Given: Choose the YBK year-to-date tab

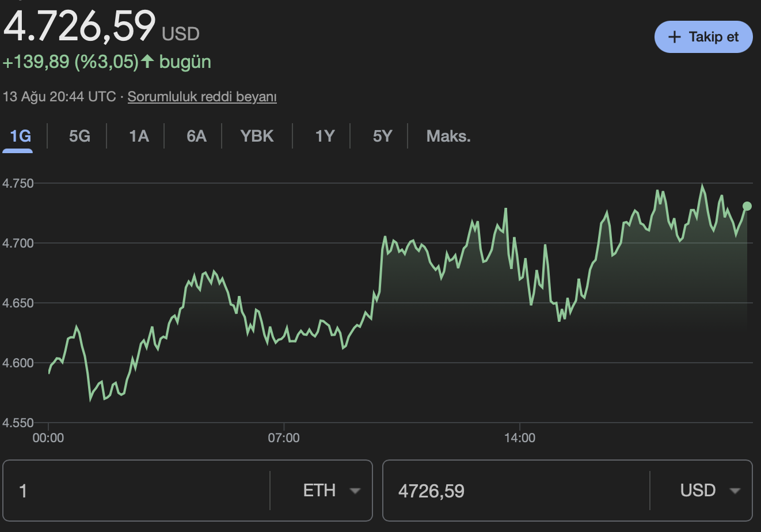Looking at the screenshot, I should (257, 136).
